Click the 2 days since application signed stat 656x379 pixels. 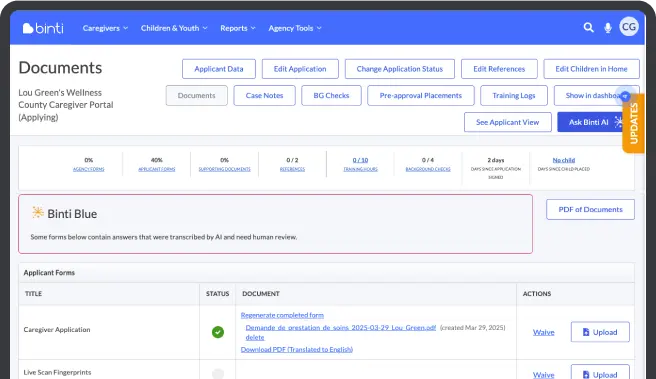pyautogui.click(x=496, y=168)
